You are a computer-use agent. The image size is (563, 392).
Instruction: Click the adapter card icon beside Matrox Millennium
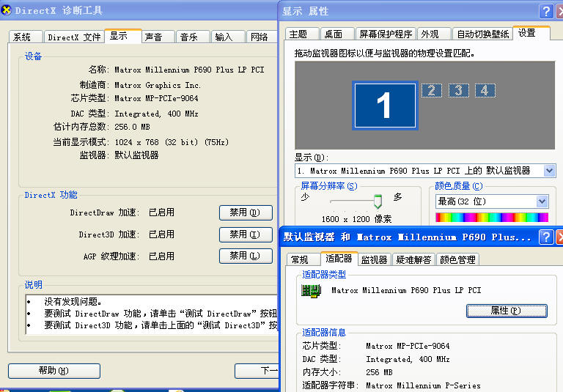coord(311,291)
